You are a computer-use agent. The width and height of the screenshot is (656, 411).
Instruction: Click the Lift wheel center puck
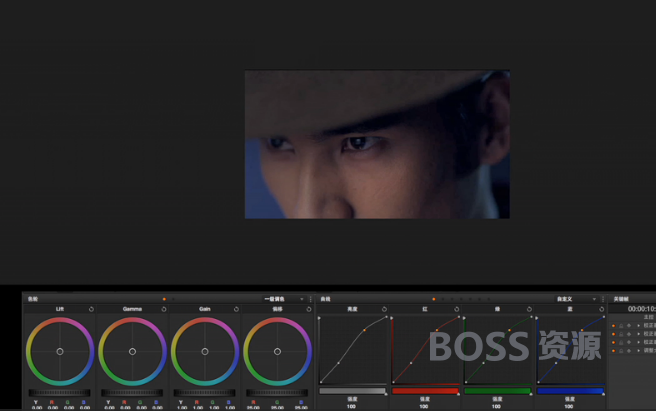[60, 352]
